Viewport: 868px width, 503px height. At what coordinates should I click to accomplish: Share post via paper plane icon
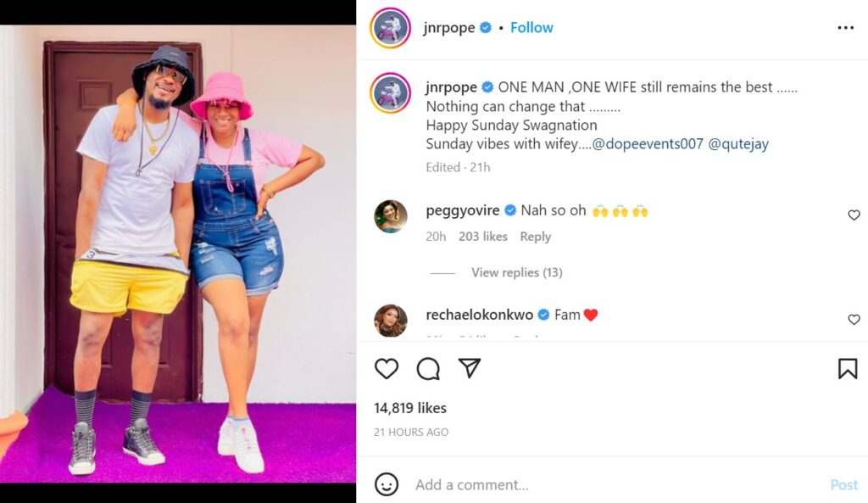pos(470,368)
